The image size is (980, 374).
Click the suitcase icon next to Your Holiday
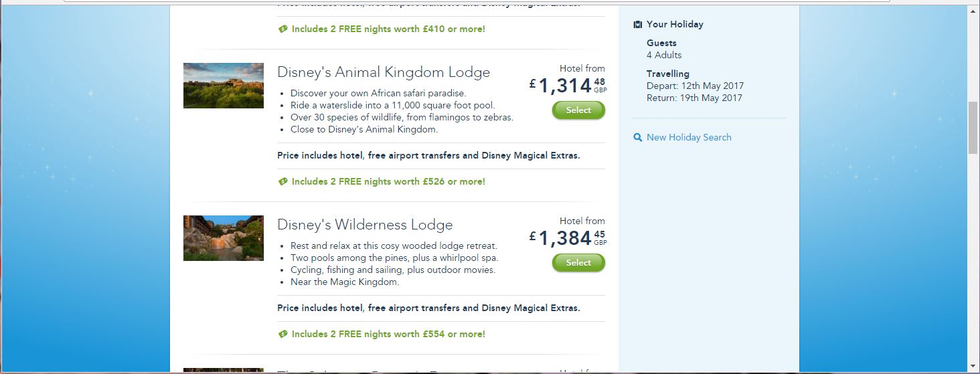tap(637, 24)
